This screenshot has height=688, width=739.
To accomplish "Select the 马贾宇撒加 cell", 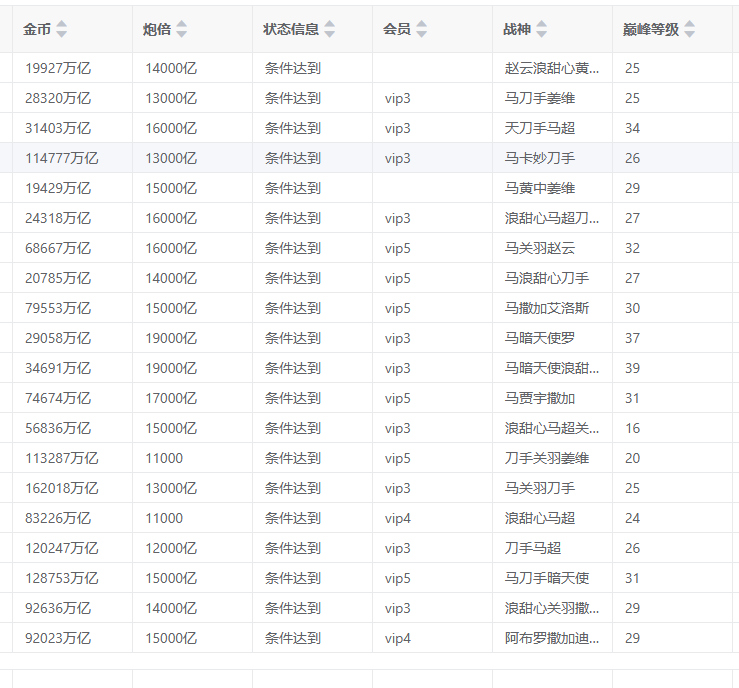I will coord(540,398).
